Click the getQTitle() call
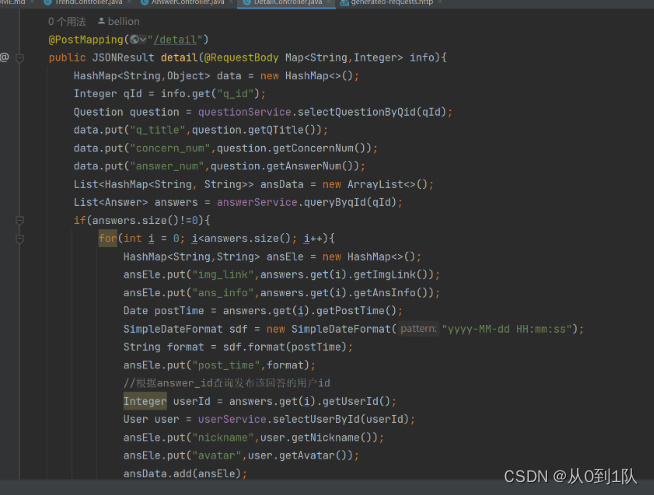This screenshot has width=654, height=495. coord(282,130)
